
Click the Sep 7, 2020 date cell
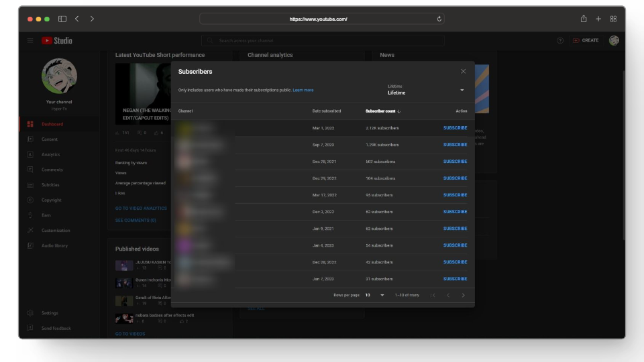click(323, 145)
